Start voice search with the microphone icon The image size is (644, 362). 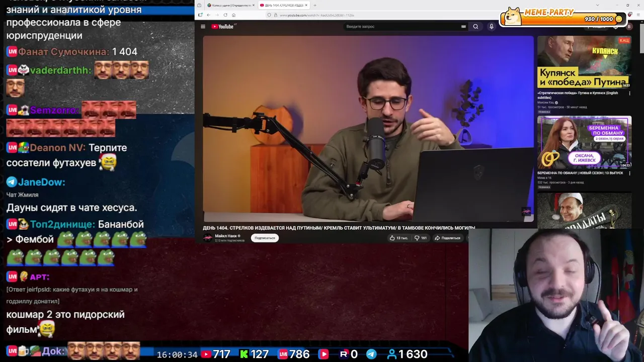[492, 27]
